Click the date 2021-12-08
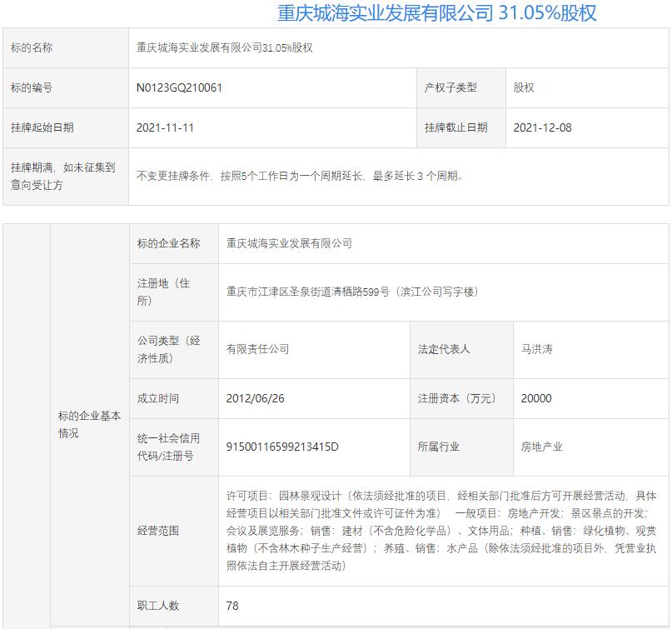This screenshot has width=672, height=629. coord(543,127)
